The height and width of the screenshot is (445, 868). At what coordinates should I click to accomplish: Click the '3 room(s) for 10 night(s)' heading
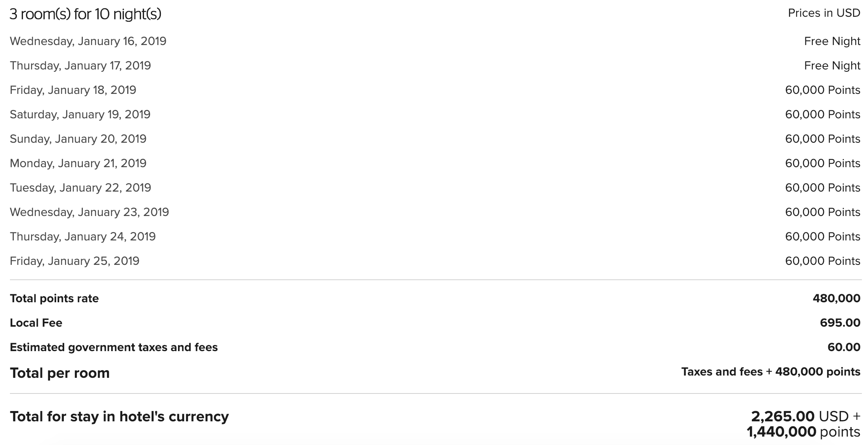click(85, 14)
